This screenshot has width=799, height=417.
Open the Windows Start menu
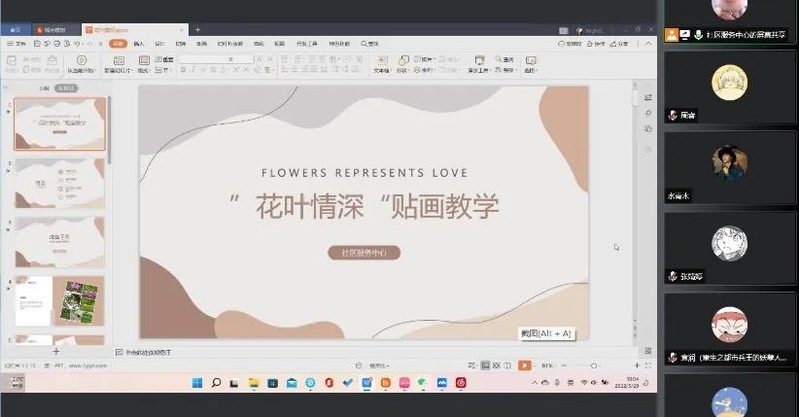click(197, 382)
